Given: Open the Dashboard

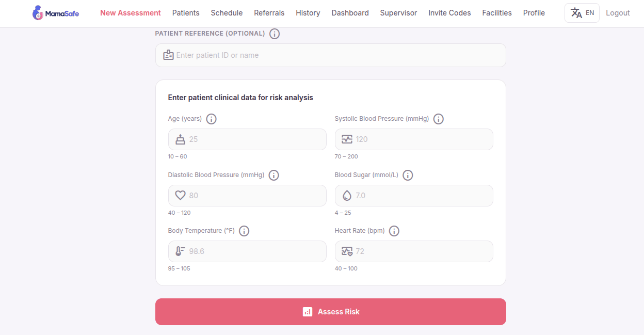Looking at the screenshot, I should (x=350, y=13).
